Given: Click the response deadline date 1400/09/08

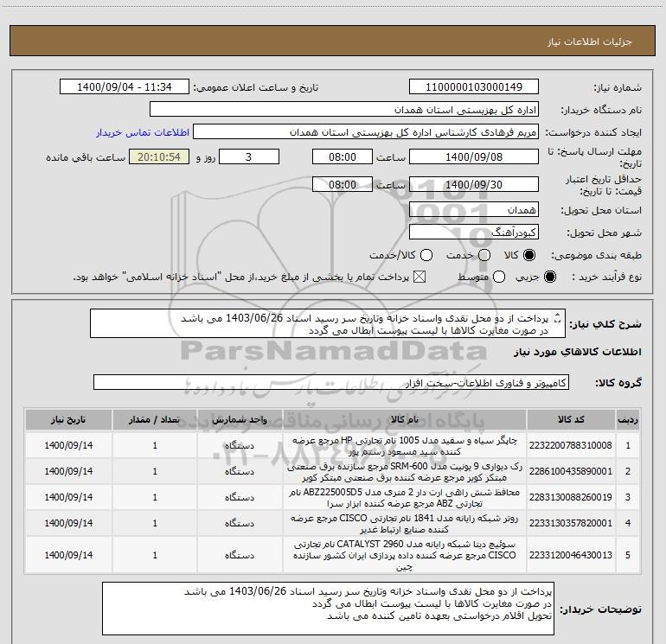Looking at the screenshot, I should (474, 156).
